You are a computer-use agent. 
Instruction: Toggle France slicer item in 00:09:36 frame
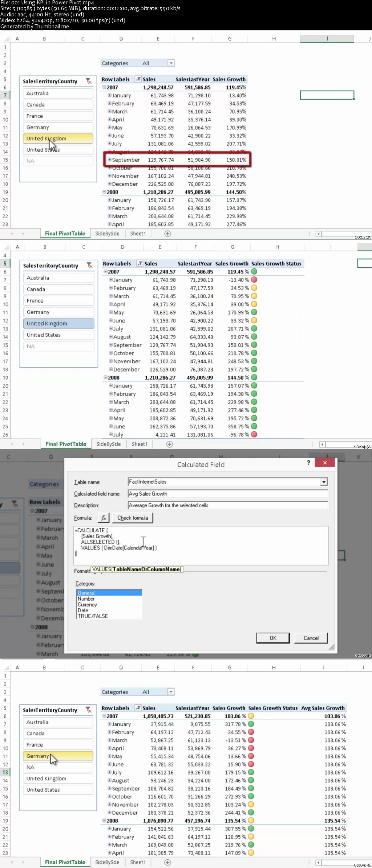(x=58, y=744)
